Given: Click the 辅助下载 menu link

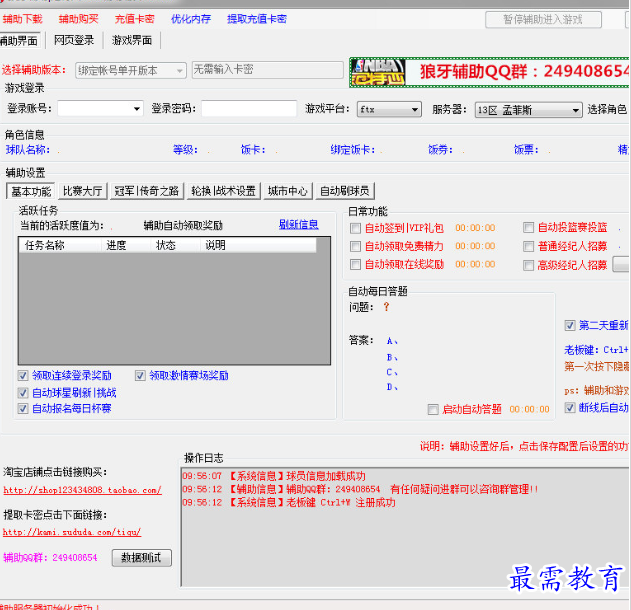Looking at the screenshot, I should 22,19.
